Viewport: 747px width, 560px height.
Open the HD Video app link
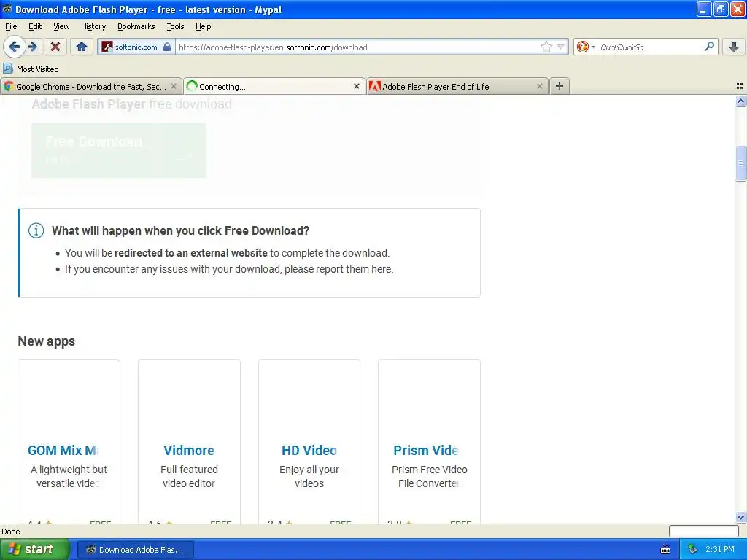pyautogui.click(x=309, y=450)
